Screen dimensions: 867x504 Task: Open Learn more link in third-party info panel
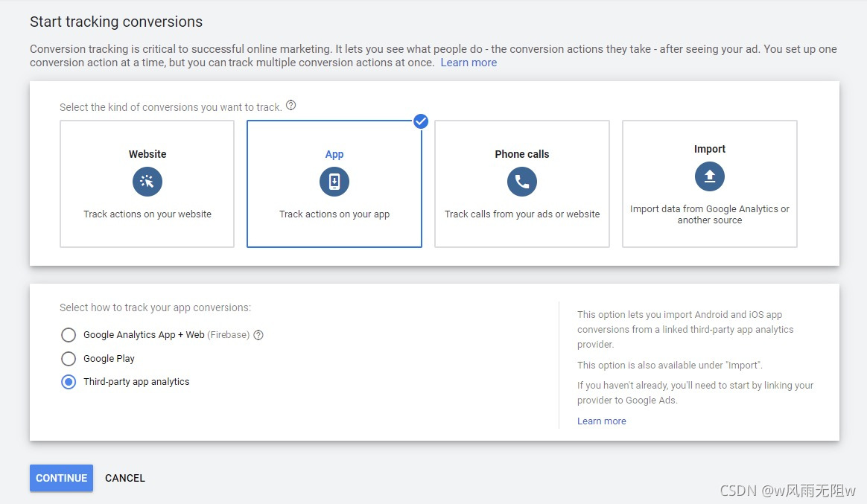pyautogui.click(x=602, y=421)
